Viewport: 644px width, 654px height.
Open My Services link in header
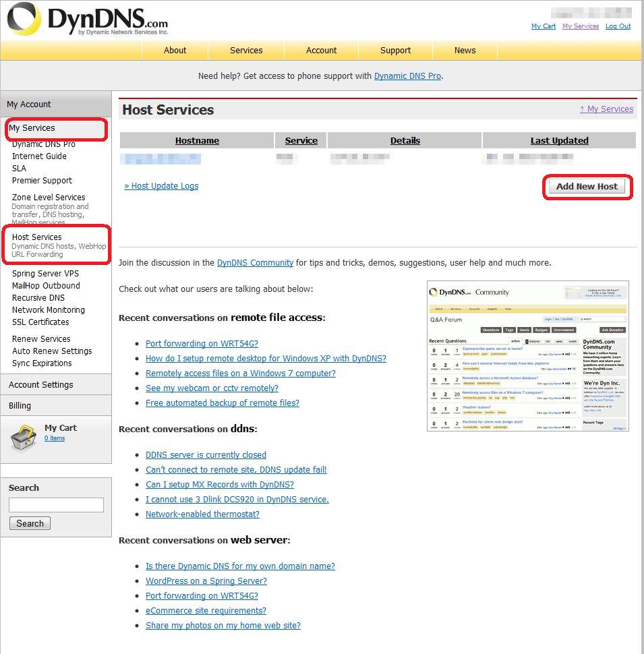[581, 26]
